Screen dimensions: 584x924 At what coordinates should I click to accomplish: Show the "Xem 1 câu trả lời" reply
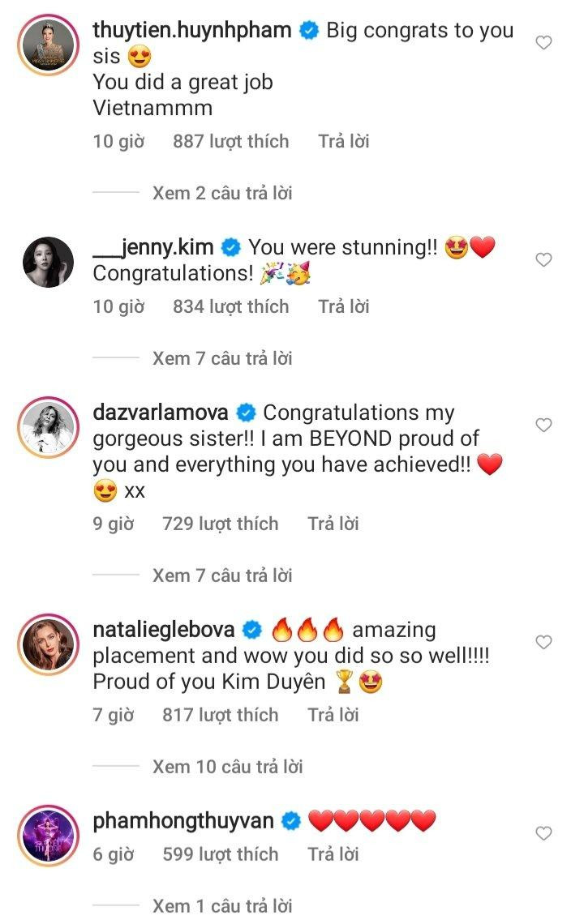click(x=222, y=906)
